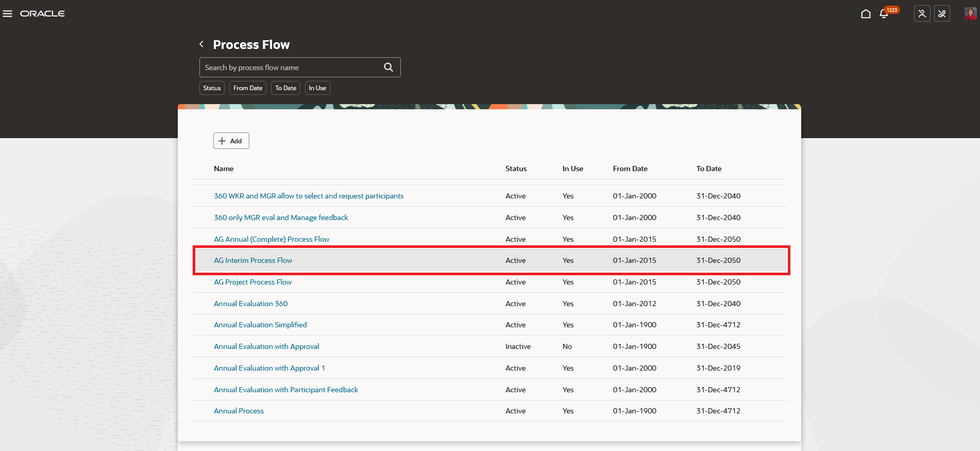Focus the Search by process flow name field
Screen dimensions: 980x451
[300, 68]
